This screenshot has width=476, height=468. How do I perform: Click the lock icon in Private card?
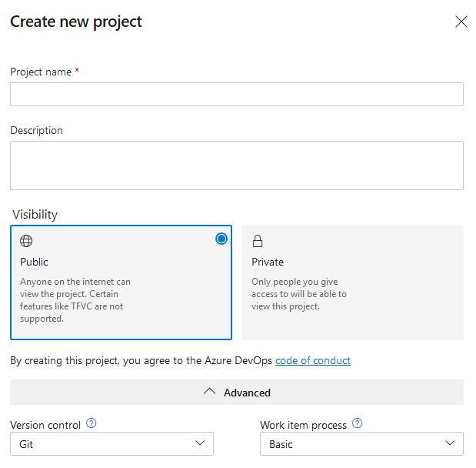click(258, 241)
